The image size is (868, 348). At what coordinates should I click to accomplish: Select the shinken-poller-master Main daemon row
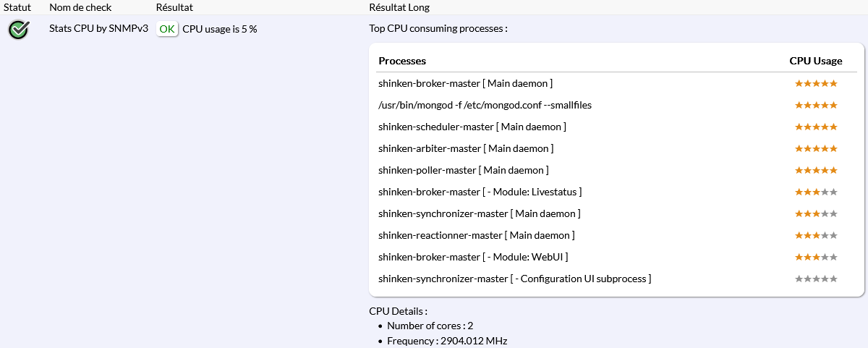463,170
